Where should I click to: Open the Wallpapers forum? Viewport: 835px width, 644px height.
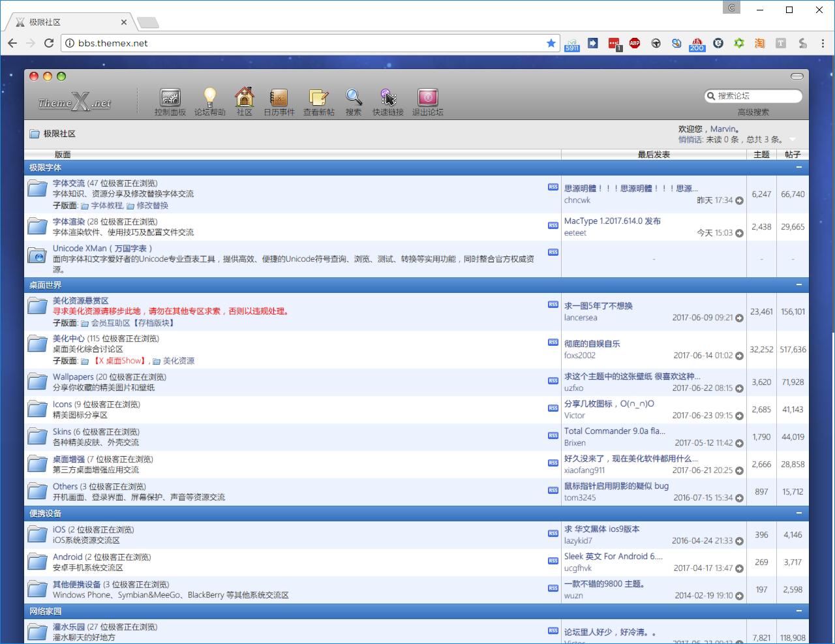pos(73,377)
